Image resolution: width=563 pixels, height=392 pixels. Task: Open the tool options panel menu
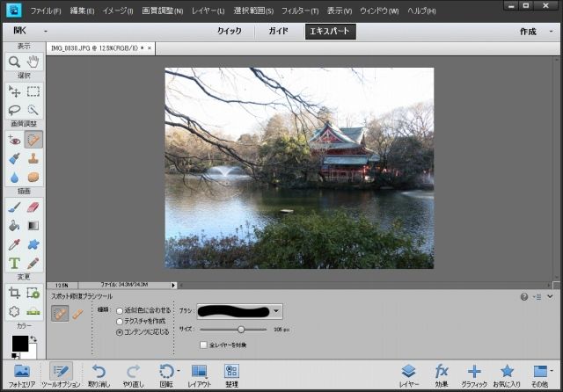537,297
